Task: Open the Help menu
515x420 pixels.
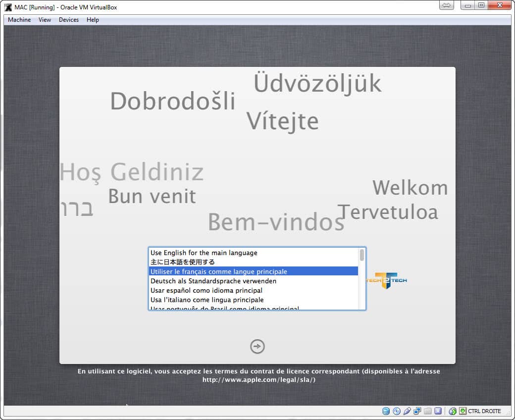Action: (93, 20)
